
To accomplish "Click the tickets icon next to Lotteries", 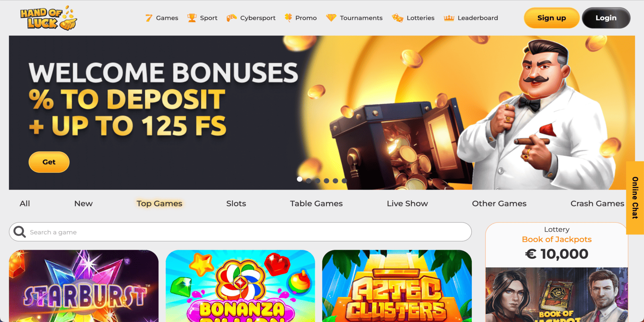I will click(397, 18).
